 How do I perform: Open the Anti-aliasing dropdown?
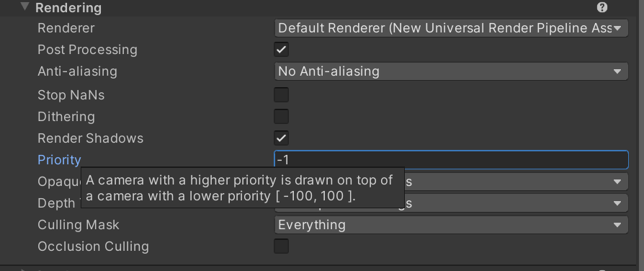pyautogui.click(x=451, y=71)
